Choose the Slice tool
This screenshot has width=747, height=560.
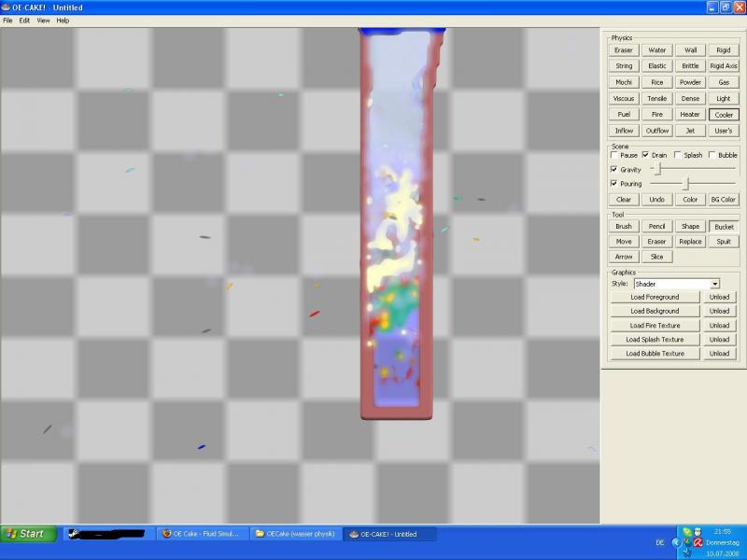(x=657, y=257)
